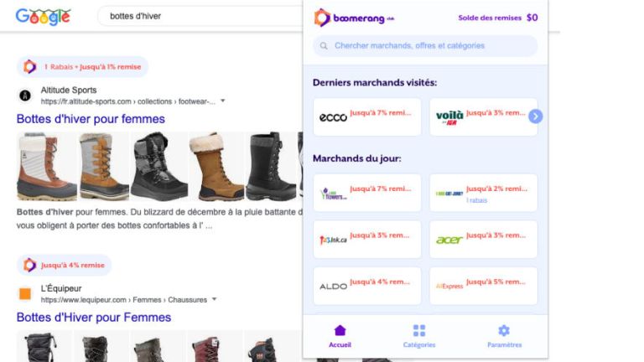Screen dimensions: 644x362
Task: Expand the L'Équipeur URL dropdown arrow
Action: [x=215, y=299]
